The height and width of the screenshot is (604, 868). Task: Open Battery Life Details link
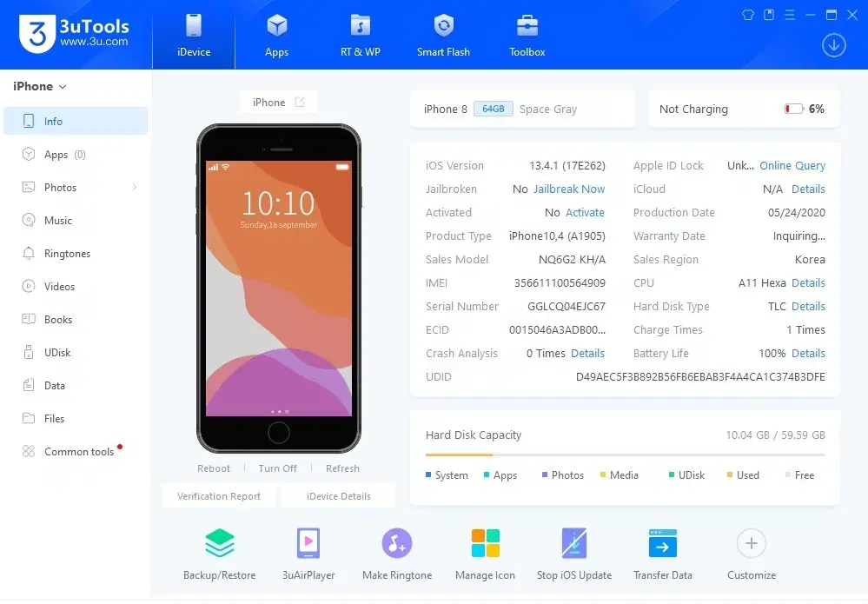tap(808, 353)
